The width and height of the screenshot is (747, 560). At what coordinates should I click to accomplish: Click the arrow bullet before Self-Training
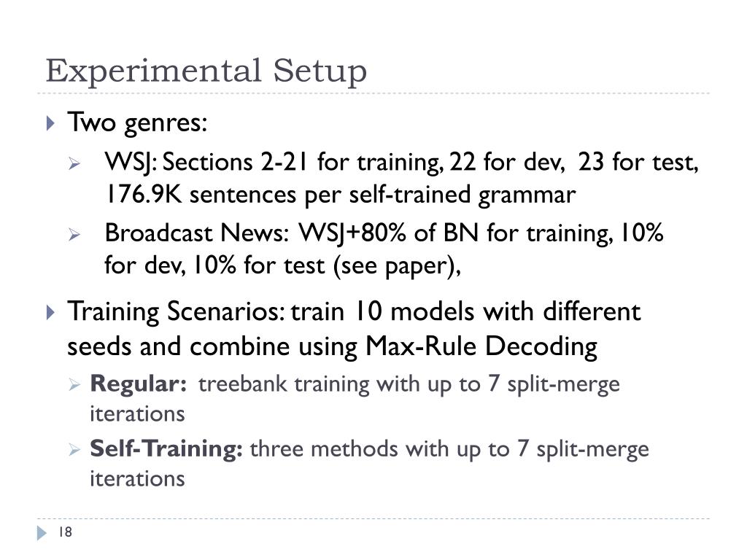(x=74, y=449)
